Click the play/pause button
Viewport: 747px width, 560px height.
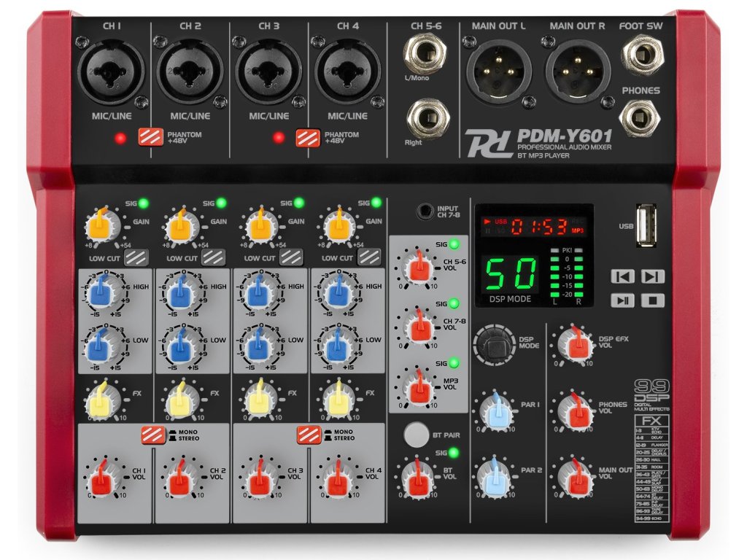coord(623,300)
